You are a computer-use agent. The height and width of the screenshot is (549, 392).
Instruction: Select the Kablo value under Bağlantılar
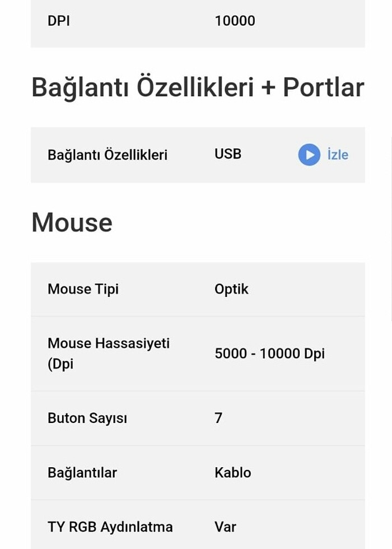[x=232, y=472]
